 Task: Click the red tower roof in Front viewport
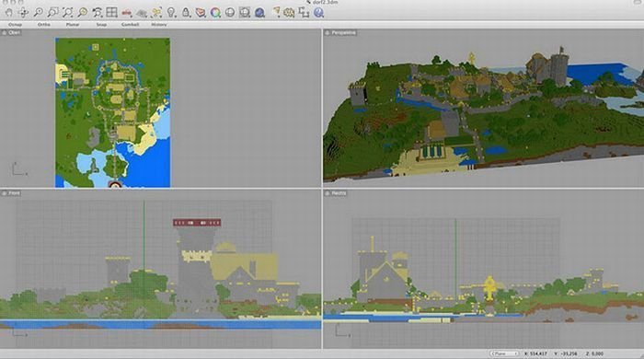point(197,223)
